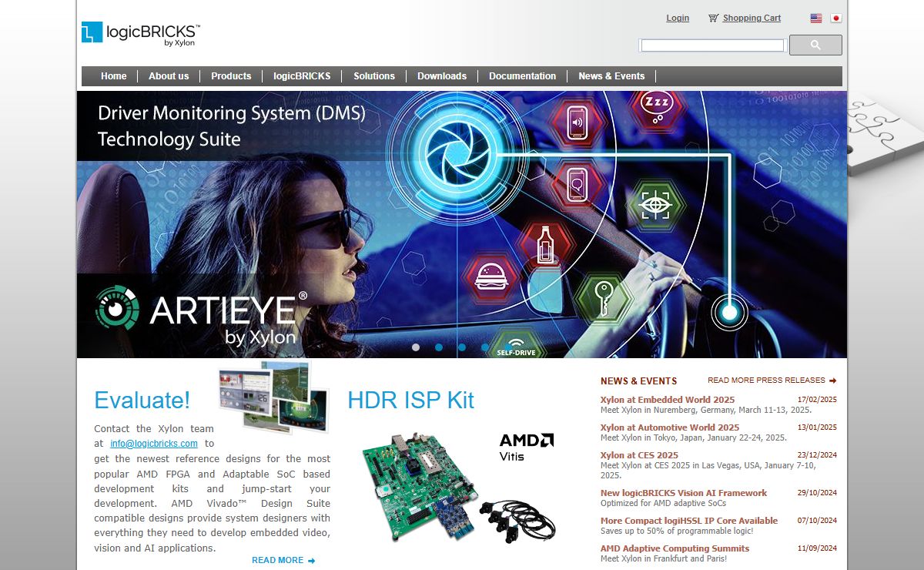This screenshot has width=924, height=570.
Task: Click the NEWS & EVENTS heading
Action: [x=638, y=381]
